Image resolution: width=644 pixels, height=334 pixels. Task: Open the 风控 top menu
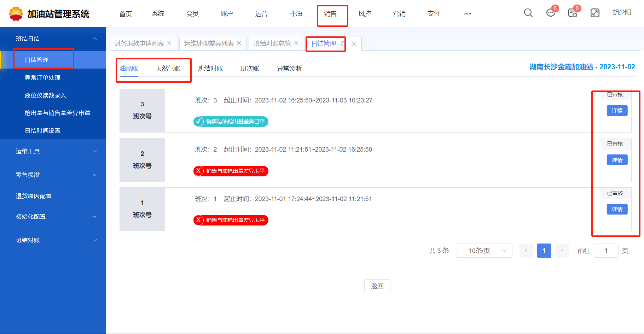pyautogui.click(x=365, y=14)
